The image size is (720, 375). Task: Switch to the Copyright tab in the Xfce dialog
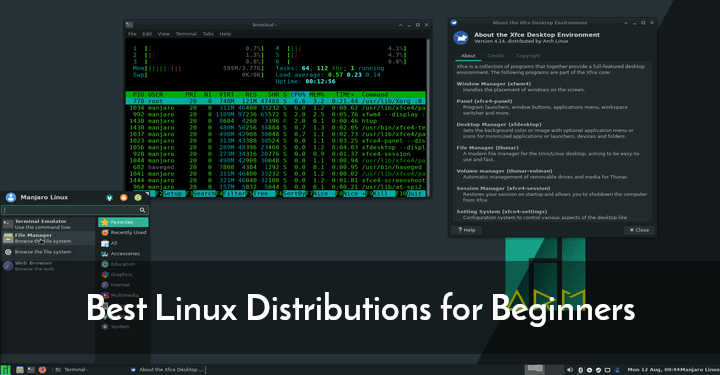tap(529, 56)
